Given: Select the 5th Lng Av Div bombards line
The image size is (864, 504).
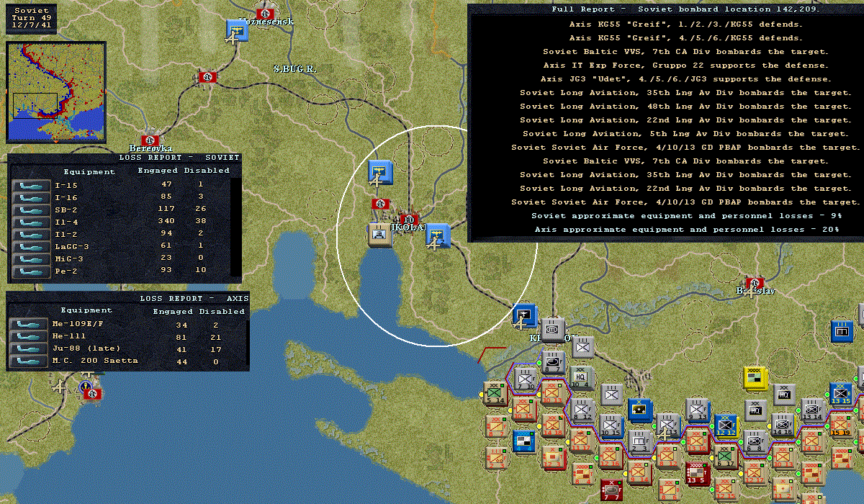Looking at the screenshot, I should pos(685,134).
